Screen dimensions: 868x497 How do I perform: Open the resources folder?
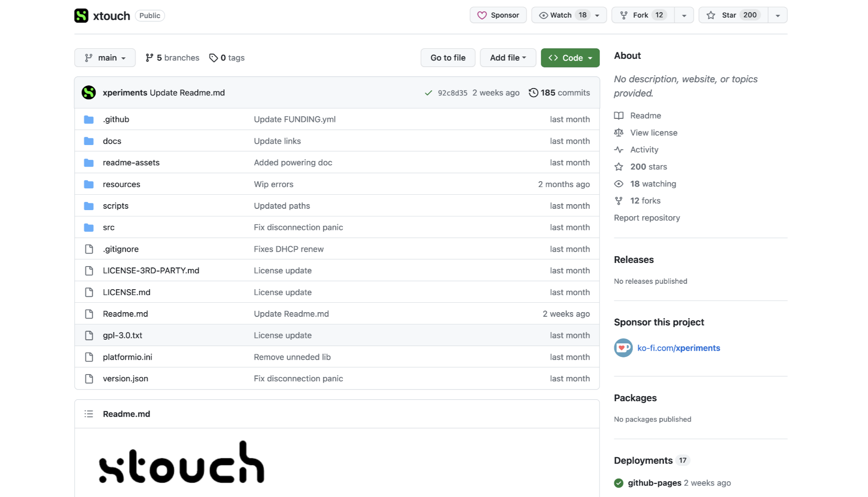click(x=121, y=184)
